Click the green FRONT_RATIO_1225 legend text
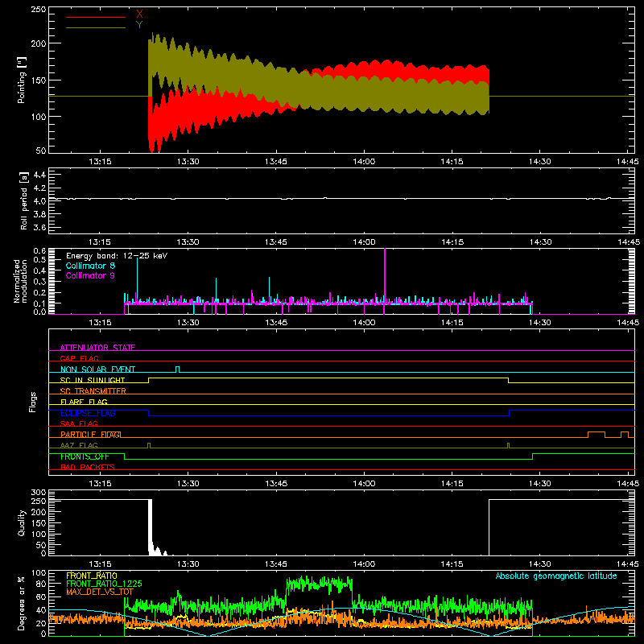644x644 pixels. (x=104, y=584)
